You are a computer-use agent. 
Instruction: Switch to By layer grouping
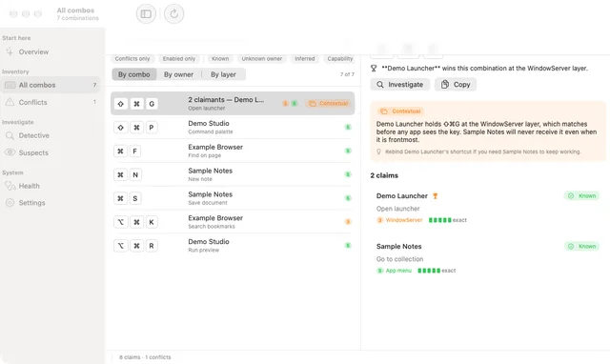(223, 74)
